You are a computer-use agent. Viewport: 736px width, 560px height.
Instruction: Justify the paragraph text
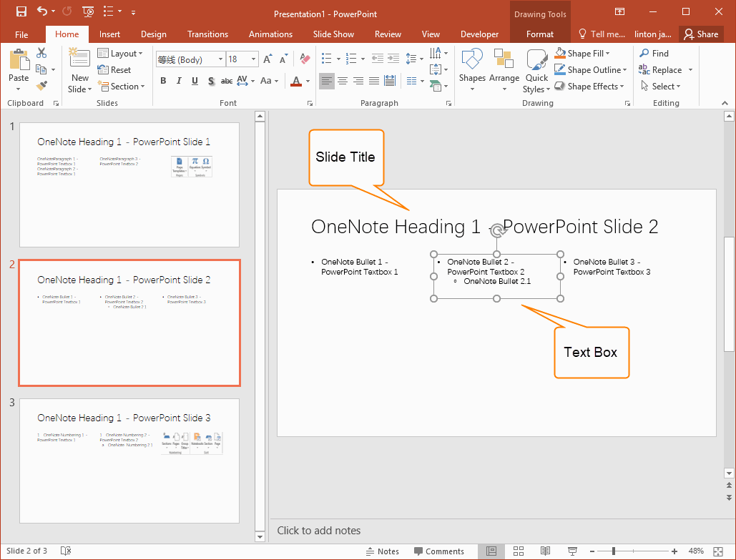point(374,82)
